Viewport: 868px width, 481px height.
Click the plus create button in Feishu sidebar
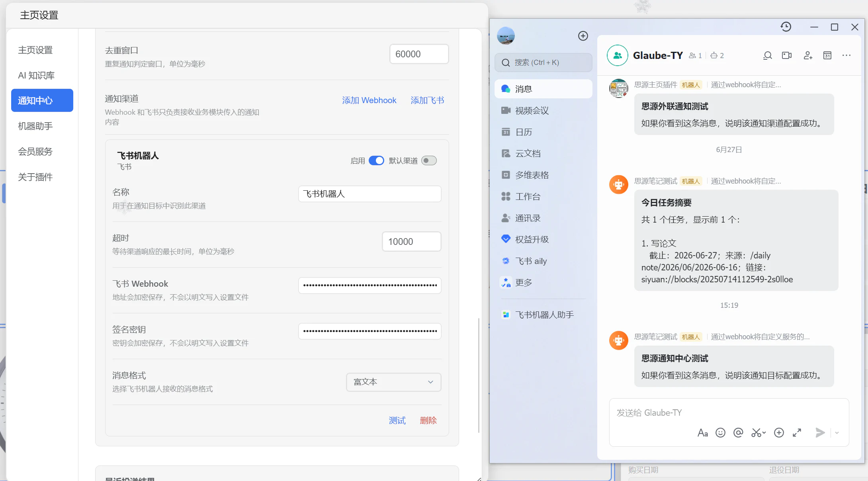point(583,36)
